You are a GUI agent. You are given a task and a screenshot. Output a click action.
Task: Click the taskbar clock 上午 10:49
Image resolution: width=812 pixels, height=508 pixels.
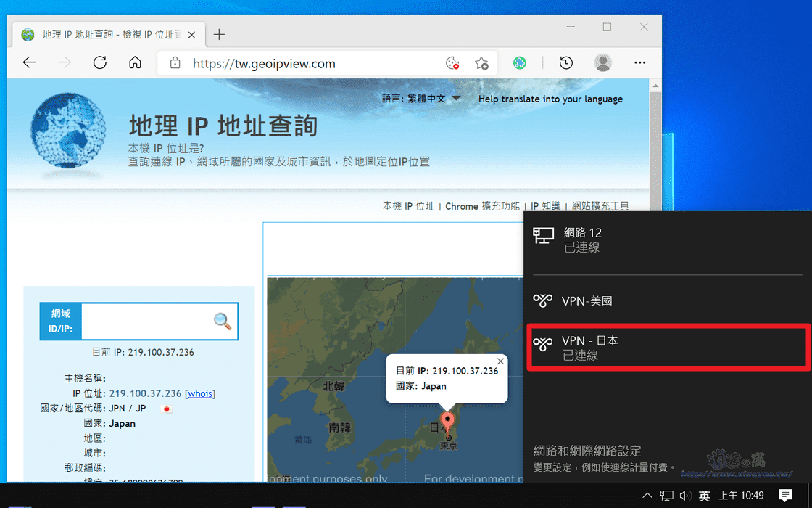tap(742, 495)
